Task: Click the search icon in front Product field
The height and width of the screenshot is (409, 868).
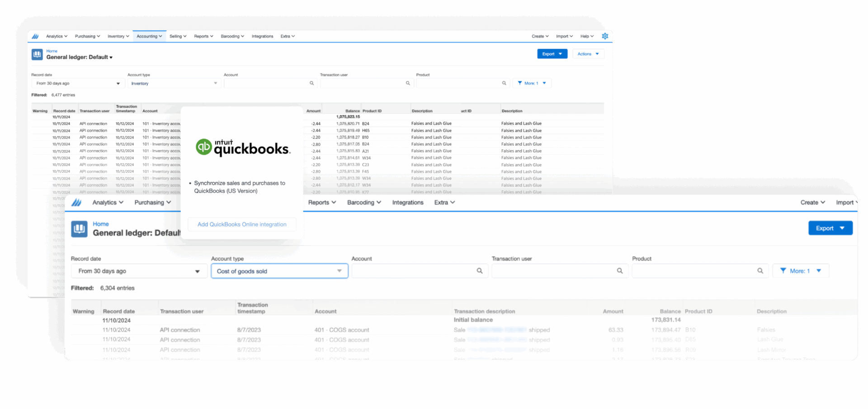Action: (x=760, y=271)
